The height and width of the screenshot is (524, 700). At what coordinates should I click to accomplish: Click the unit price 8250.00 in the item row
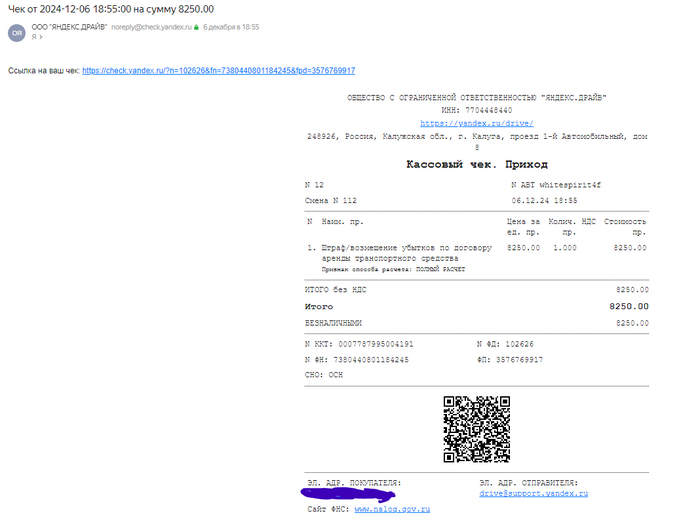[523, 248]
